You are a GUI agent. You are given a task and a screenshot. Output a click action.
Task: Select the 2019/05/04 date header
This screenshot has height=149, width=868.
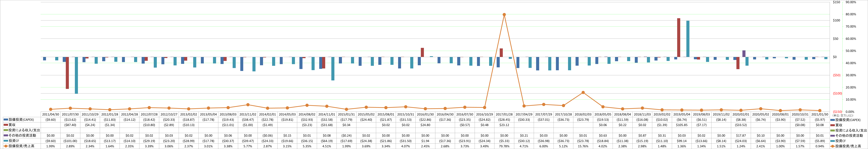pos(682,114)
